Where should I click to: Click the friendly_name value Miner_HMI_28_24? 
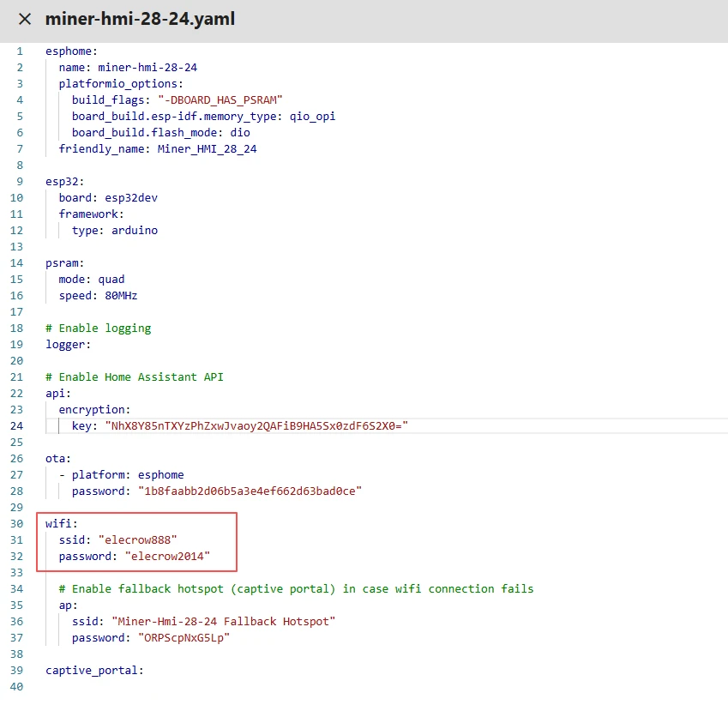207,148
